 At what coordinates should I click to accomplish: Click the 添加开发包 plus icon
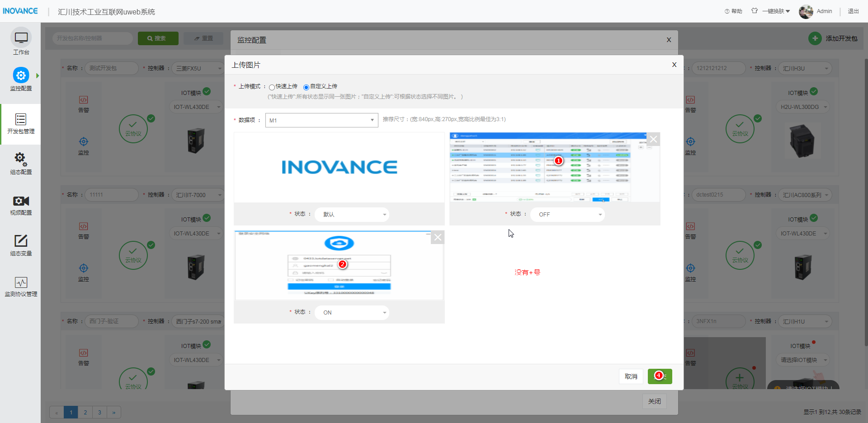point(815,38)
